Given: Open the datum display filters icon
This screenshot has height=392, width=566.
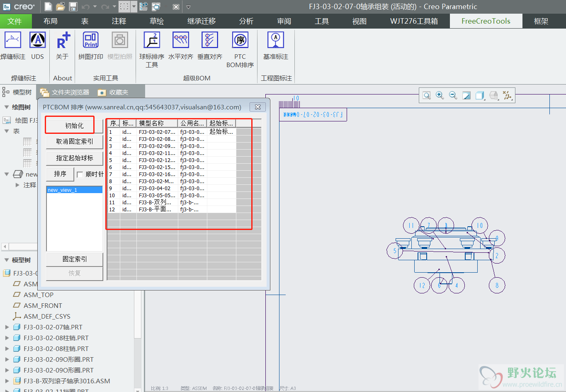Looking at the screenshot, I should tap(507, 96).
